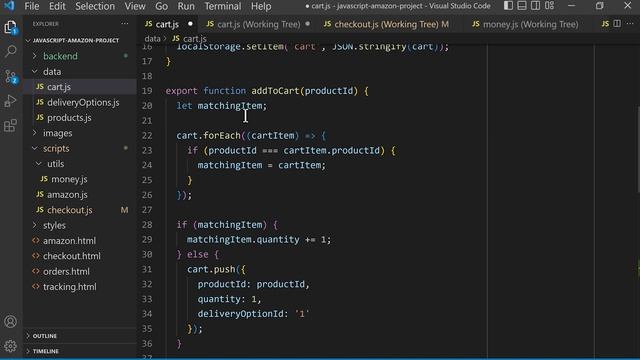Screen dimensions: 640x360
Task: Collapse the data folder
Action: coord(80,71)
